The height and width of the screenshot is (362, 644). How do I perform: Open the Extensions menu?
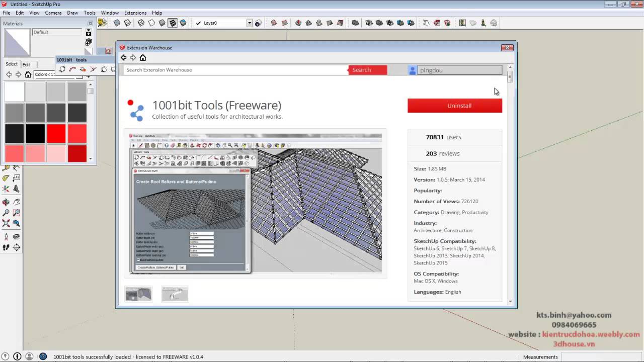coord(135,13)
